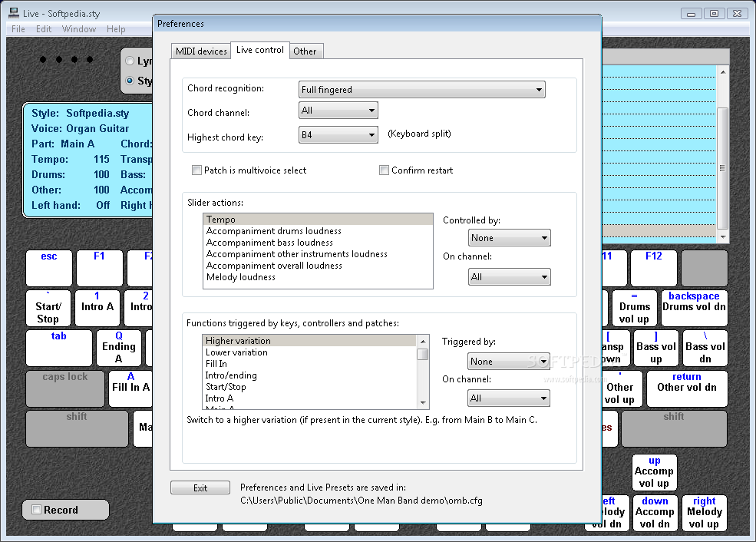The height and width of the screenshot is (542, 756).
Task: Switch to the MIDI devices tab
Action: click(x=200, y=51)
